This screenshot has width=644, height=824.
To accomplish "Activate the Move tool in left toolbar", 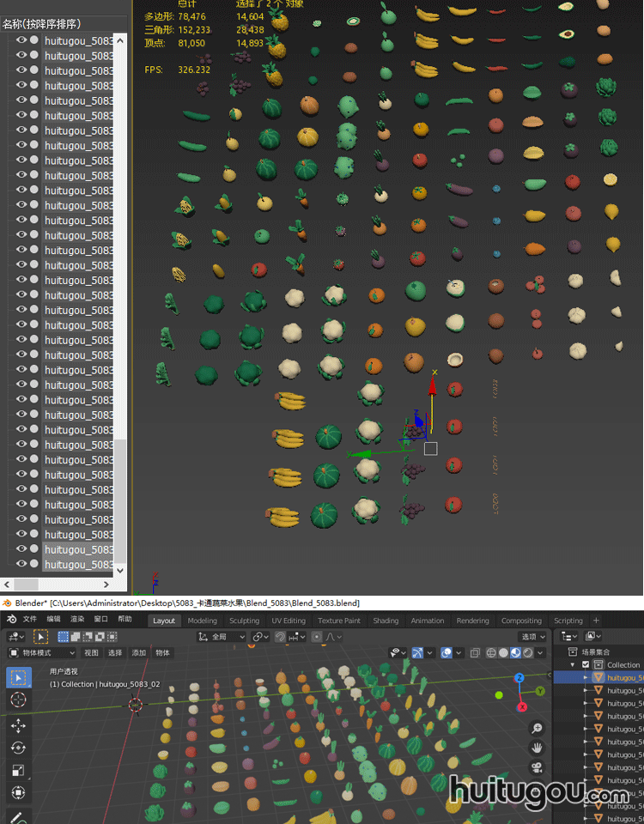I will 18,724.
